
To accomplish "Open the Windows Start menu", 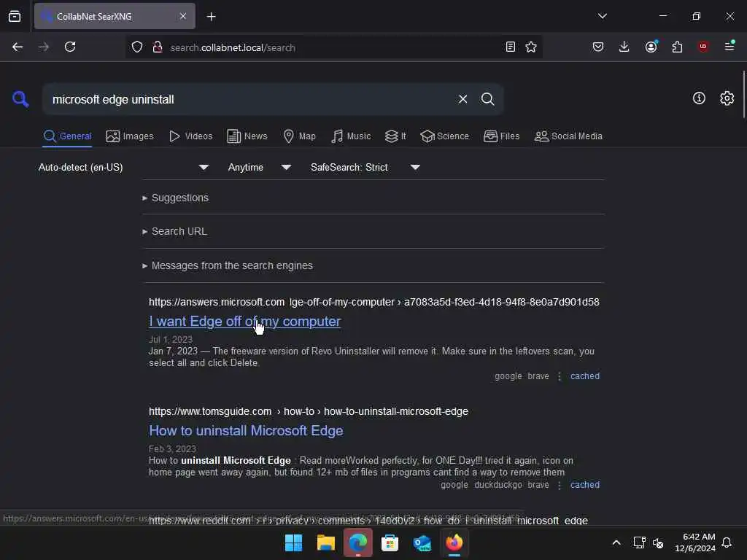I will click(293, 542).
